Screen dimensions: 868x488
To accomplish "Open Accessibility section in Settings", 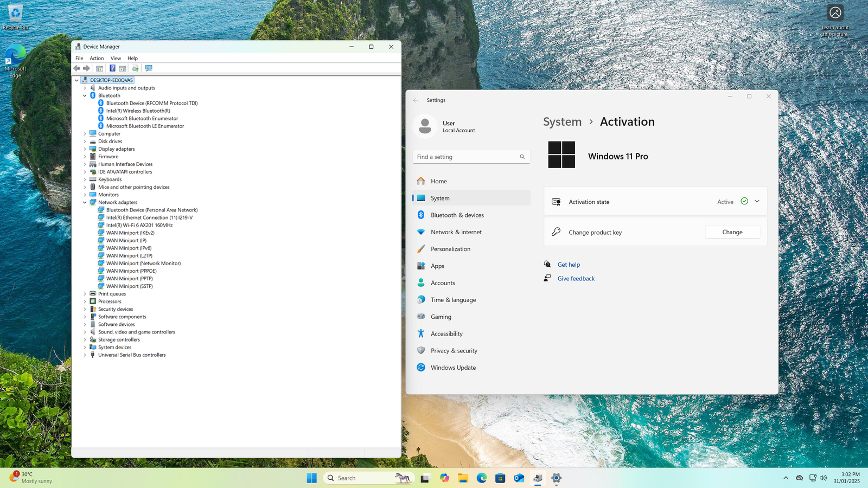I will [471, 334].
